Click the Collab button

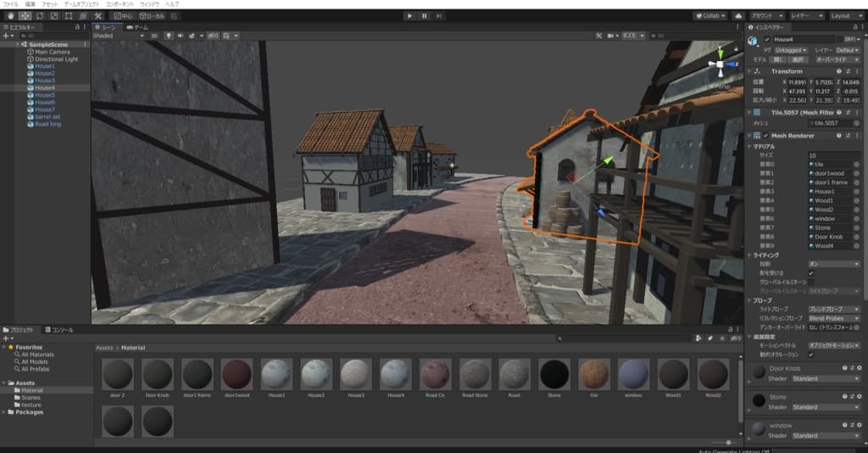pyautogui.click(x=709, y=16)
